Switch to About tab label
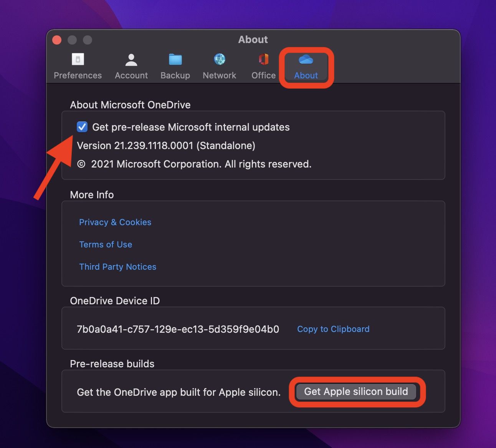This screenshot has height=448, width=496. point(306,75)
